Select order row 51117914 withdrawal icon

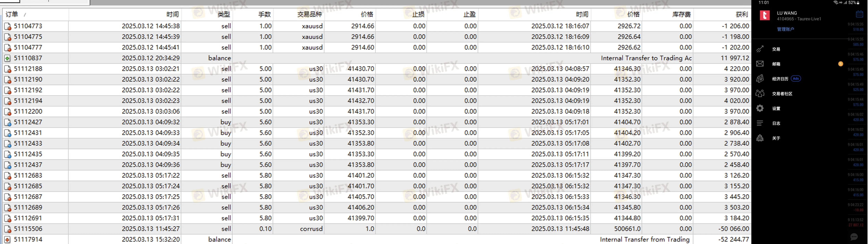click(x=7, y=240)
